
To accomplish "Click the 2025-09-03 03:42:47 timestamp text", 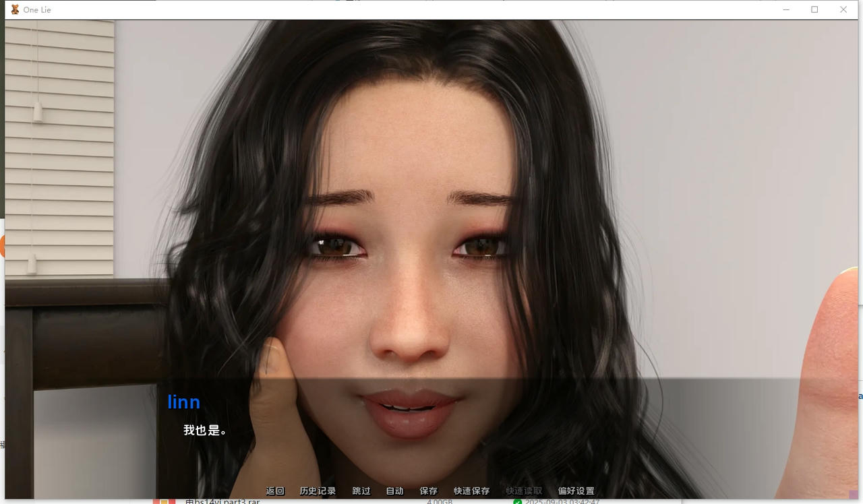I will pos(562,501).
